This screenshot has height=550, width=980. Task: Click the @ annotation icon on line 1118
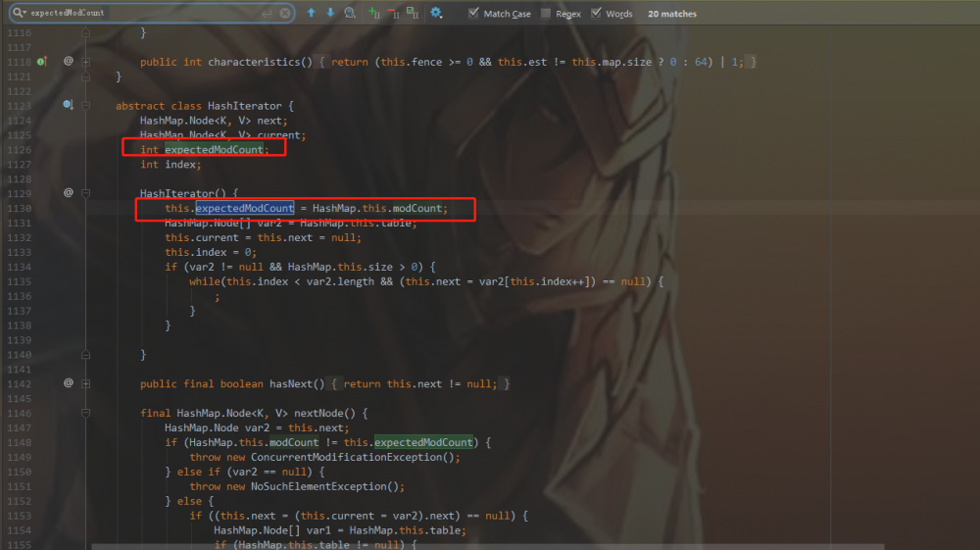click(x=69, y=61)
